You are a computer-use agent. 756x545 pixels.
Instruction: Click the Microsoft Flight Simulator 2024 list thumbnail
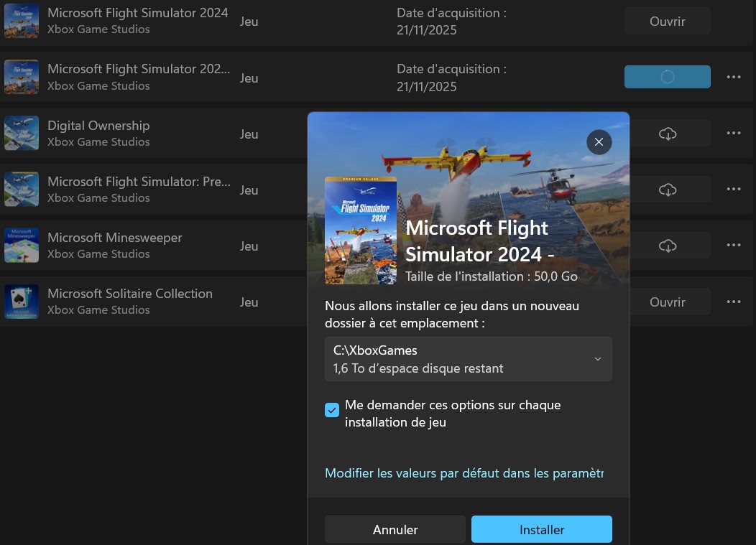point(22,21)
